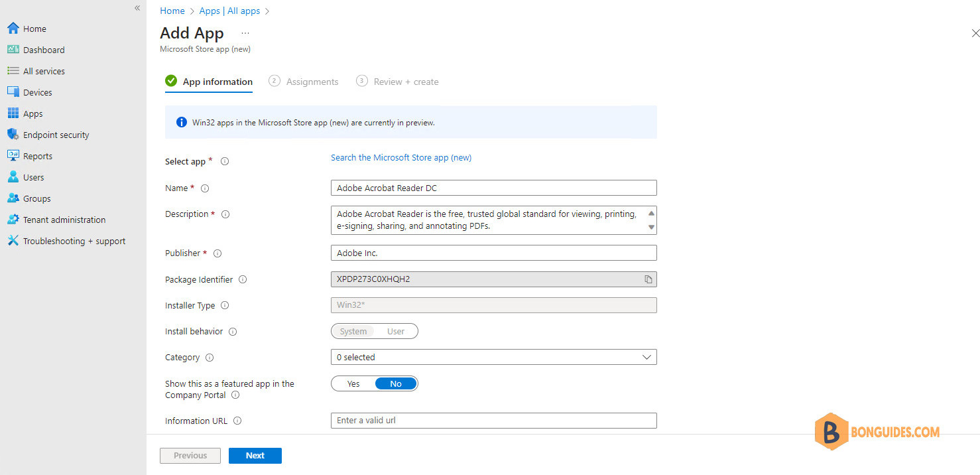Click the Next button
The height and width of the screenshot is (475, 980).
coord(255,456)
